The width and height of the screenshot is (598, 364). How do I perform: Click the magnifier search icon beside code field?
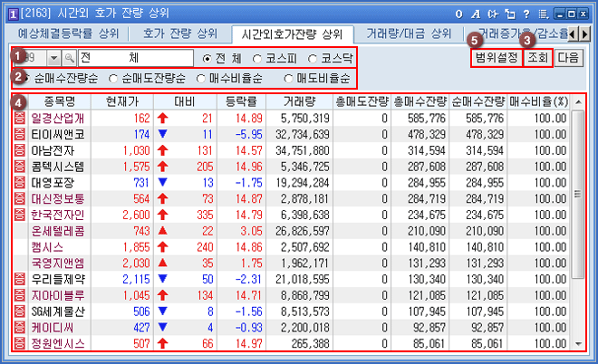tap(69, 57)
